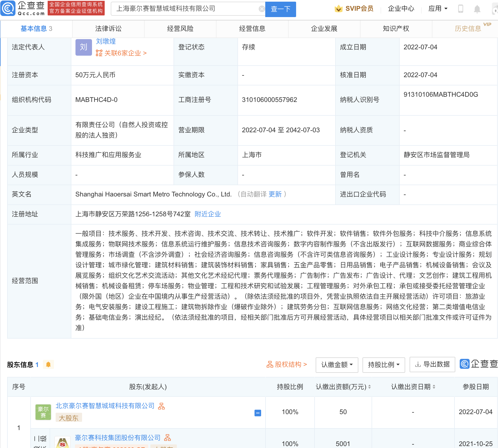Open the 认缴金额 dropdown
This screenshot has width=498, height=448.
click(337, 365)
